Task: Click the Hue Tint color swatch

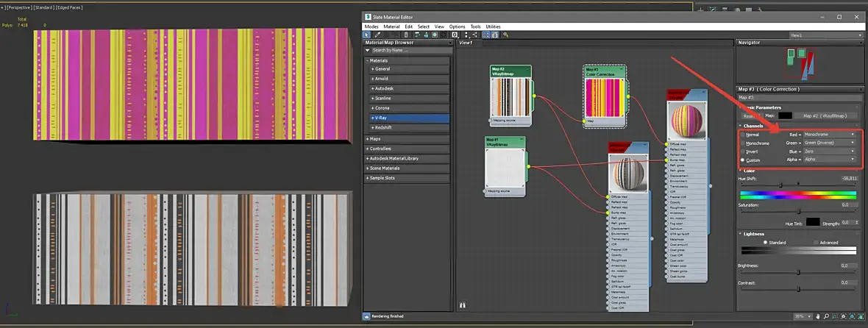Action: (813, 221)
